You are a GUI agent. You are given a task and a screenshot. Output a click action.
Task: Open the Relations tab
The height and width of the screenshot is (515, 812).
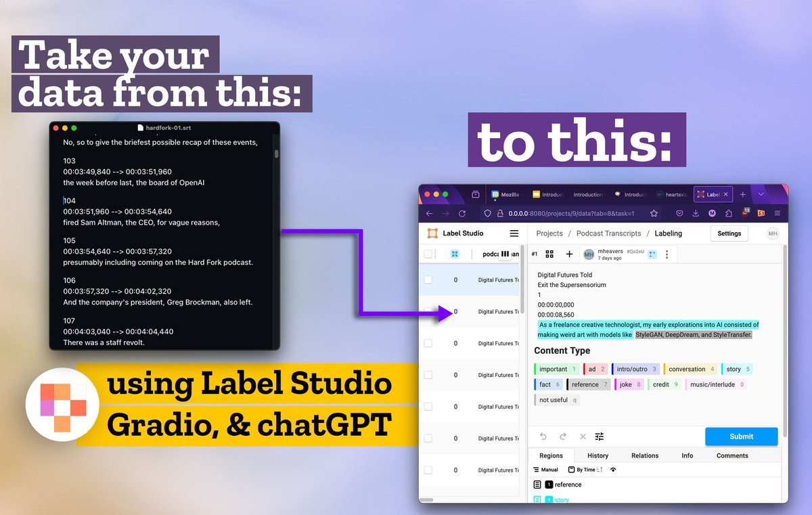645,455
